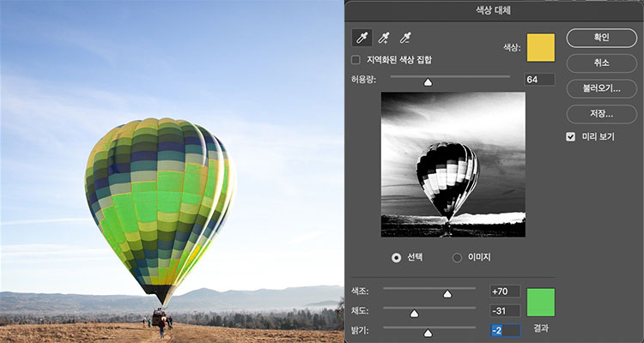This screenshot has height=343, width=644.
Task: Click the 밝기 slider handle
Action: [428, 334]
